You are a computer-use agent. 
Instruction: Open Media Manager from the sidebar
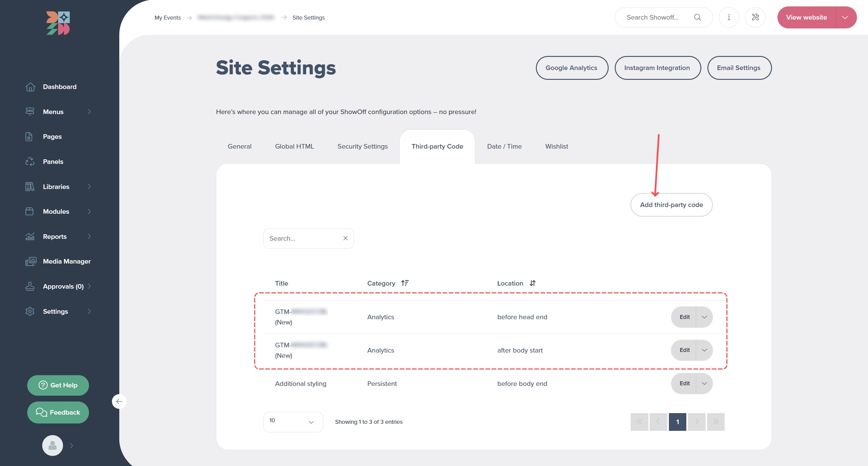[x=67, y=261]
